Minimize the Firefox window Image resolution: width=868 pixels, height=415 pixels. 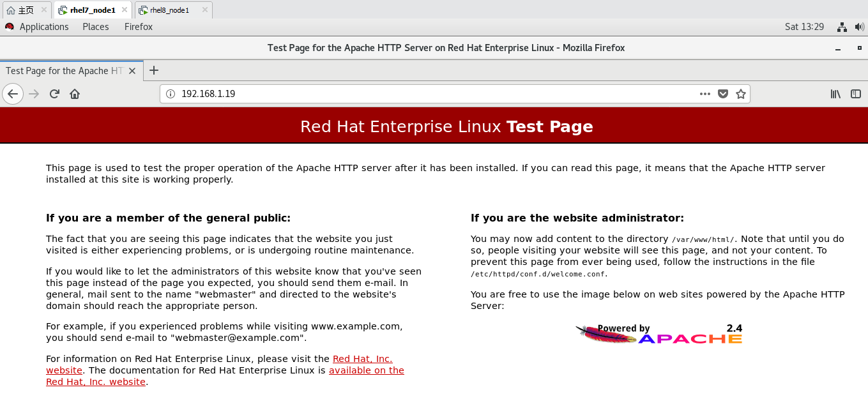pos(838,49)
